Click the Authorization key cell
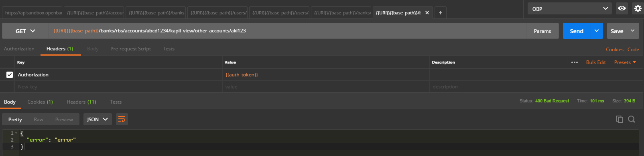644x156 pixels. tap(119, 75)
